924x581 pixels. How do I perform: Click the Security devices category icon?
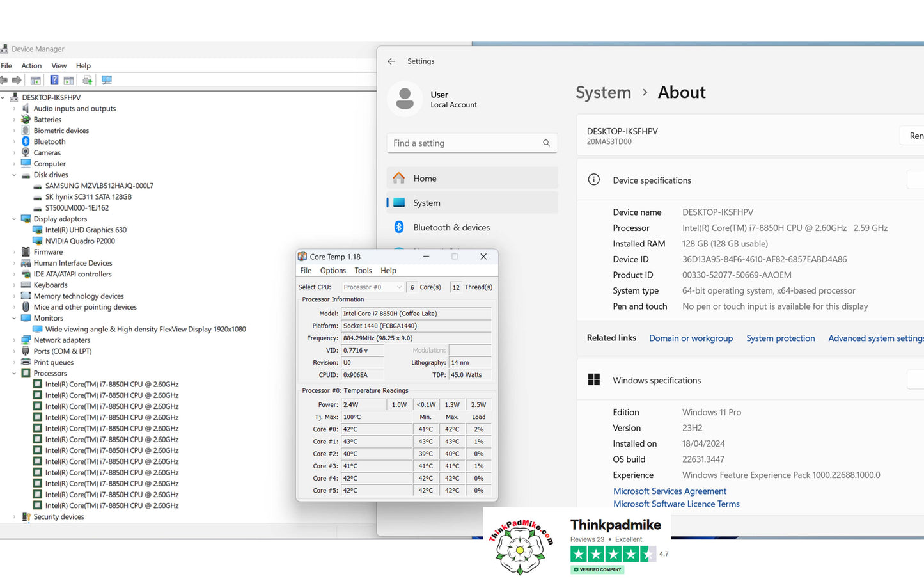coord(26,516)
